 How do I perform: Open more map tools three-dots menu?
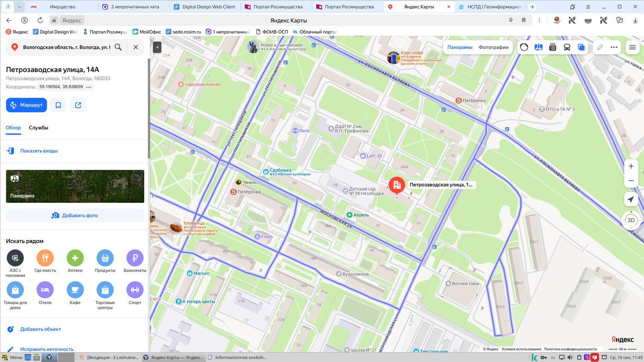614,47
